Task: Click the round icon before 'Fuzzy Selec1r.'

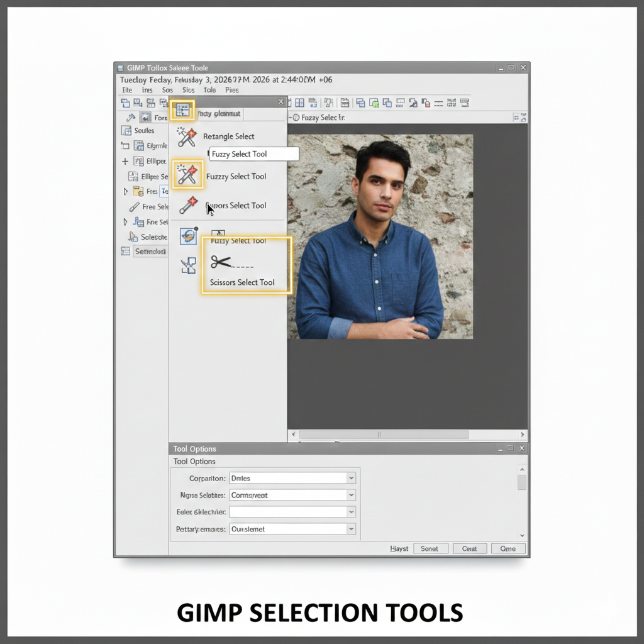Action: 296,118
